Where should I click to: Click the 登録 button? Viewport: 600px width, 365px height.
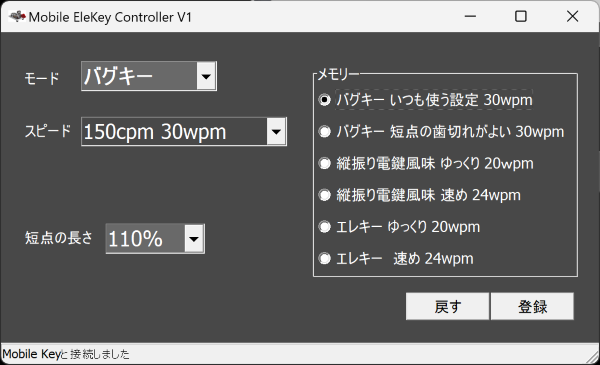[532, 306]
